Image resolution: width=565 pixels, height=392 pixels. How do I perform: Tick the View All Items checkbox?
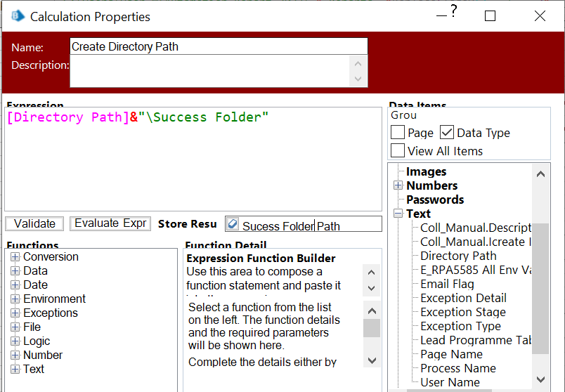(x=398, y=150)
